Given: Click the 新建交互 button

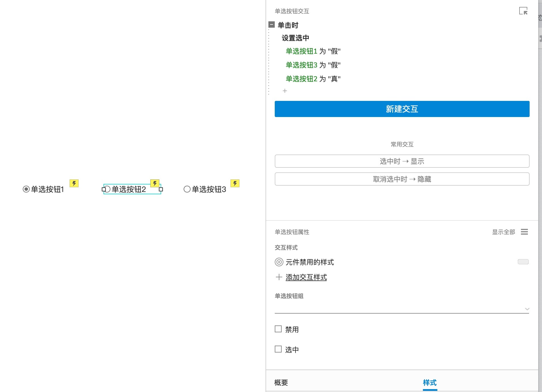Looking at the screenshot, I should (x=402, y=109).
